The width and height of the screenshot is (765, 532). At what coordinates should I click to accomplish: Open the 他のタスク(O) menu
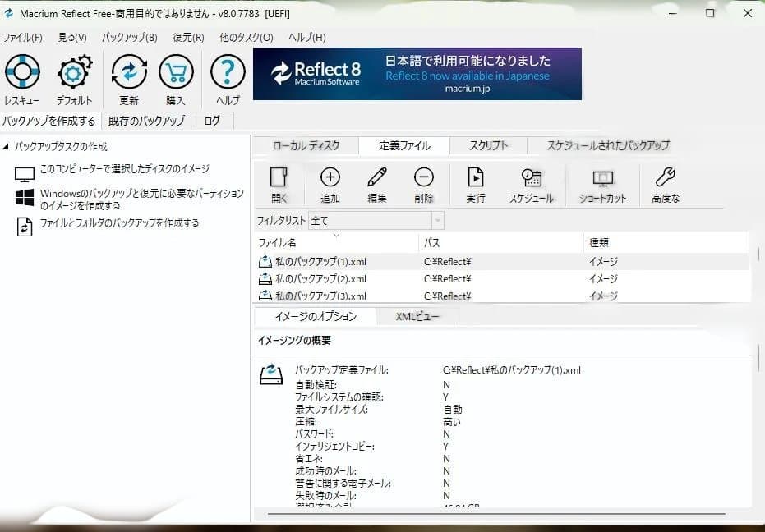(245, 37)
